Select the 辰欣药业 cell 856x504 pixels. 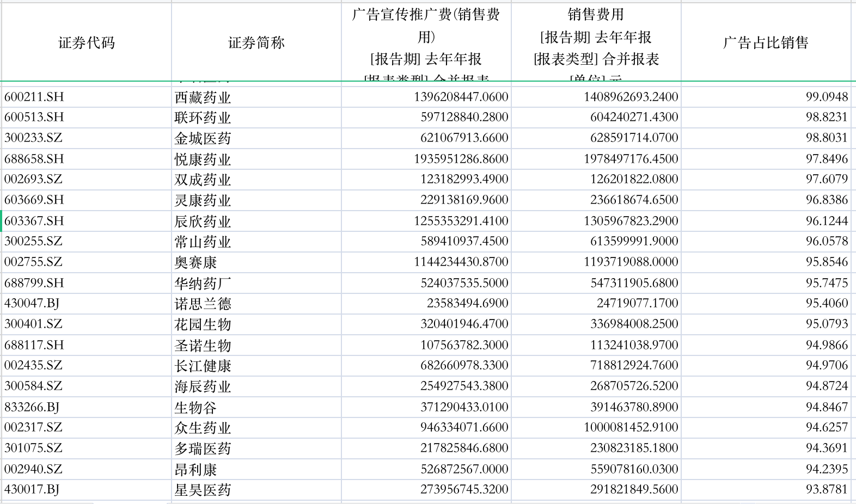256,221
